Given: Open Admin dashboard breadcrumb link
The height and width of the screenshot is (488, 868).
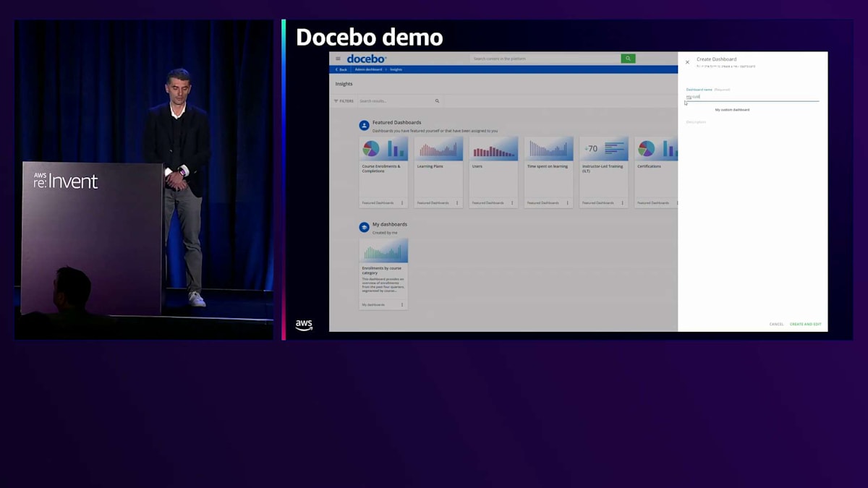Looking at the screenshot, I should point(368,69).
